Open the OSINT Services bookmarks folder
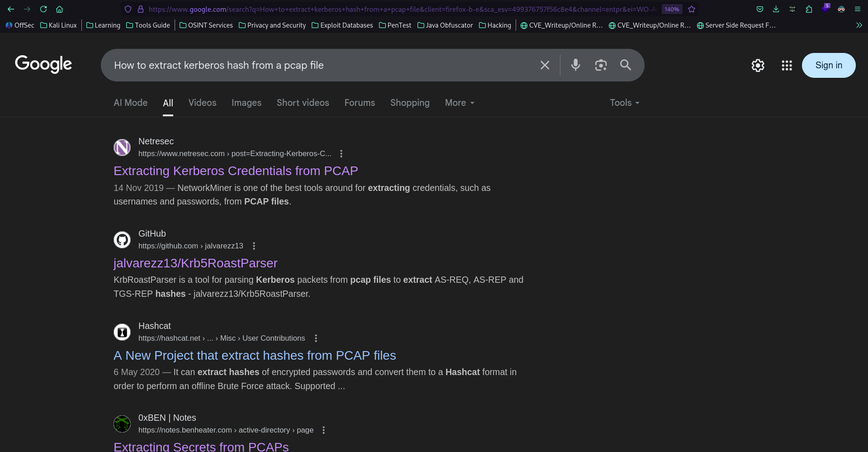 pos(206,25)
